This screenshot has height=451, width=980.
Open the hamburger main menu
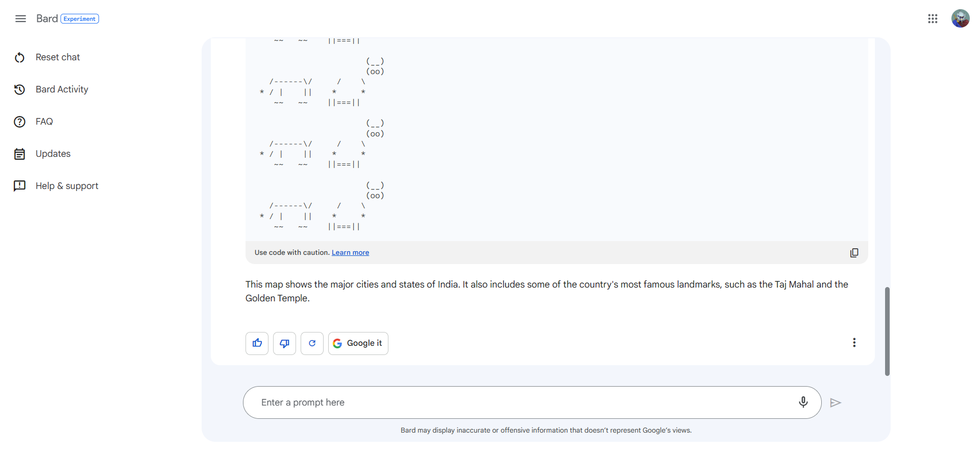(x=20, y=19)
